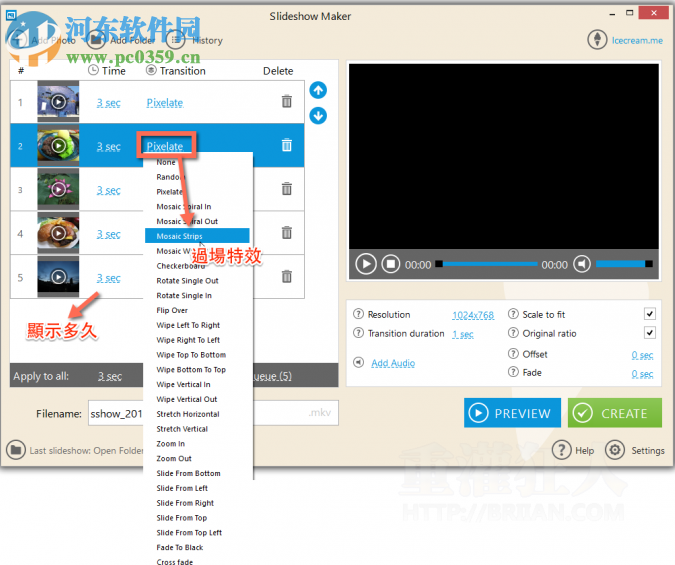This screenshot has width=675, height=565.
Task: Change Offset 0 sec value
Action: (x=642, y=355)
